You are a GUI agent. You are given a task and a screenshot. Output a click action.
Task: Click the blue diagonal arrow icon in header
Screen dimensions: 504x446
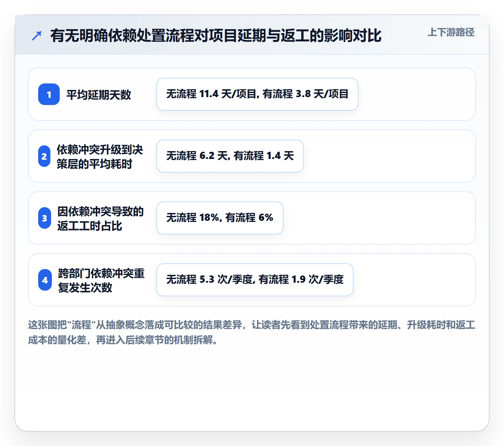click(x=37, y=36)
